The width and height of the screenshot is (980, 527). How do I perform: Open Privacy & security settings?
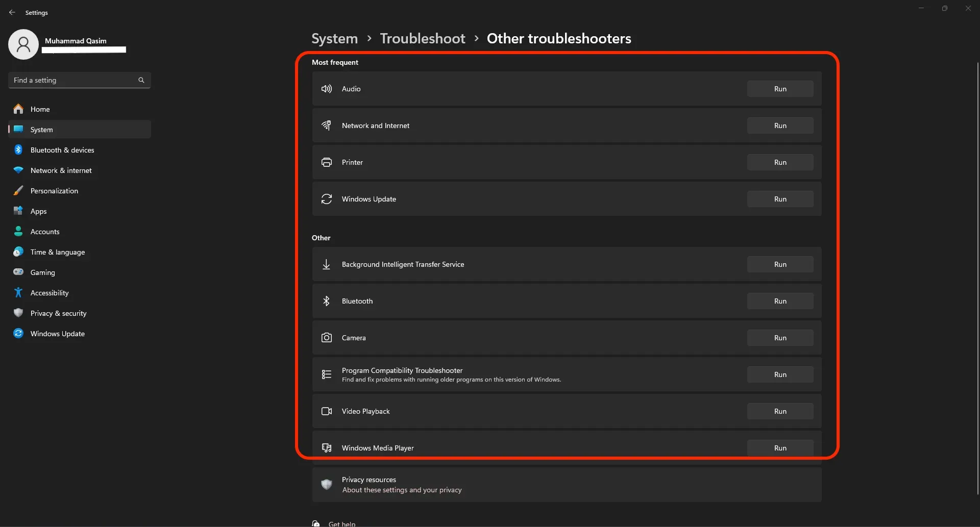(80, 313)
